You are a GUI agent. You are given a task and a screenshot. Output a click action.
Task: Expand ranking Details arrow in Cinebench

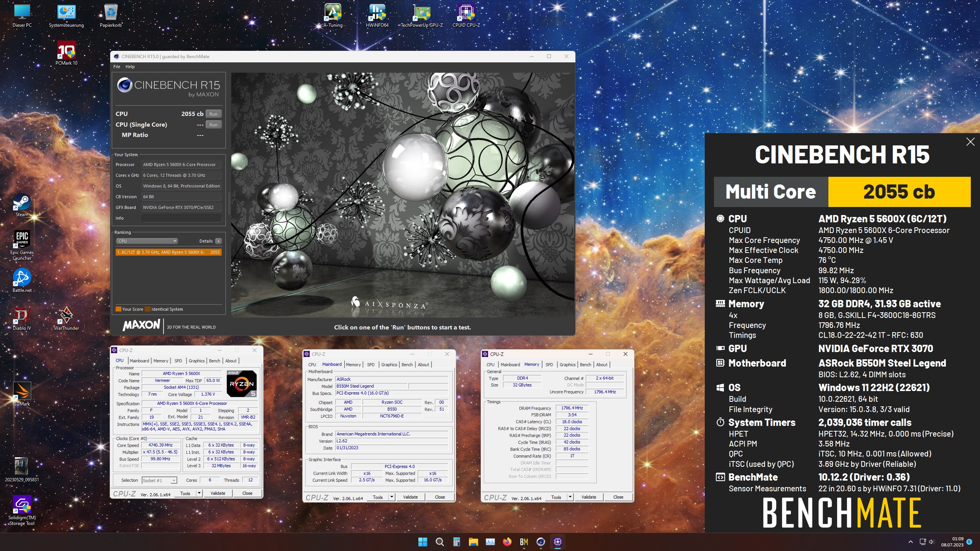pos(218,241)
